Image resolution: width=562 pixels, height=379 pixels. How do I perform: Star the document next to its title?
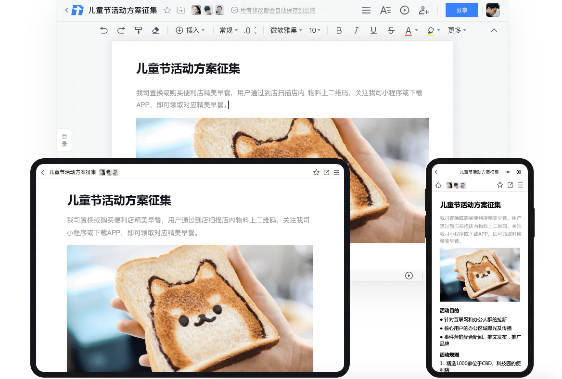coord(167,10)
